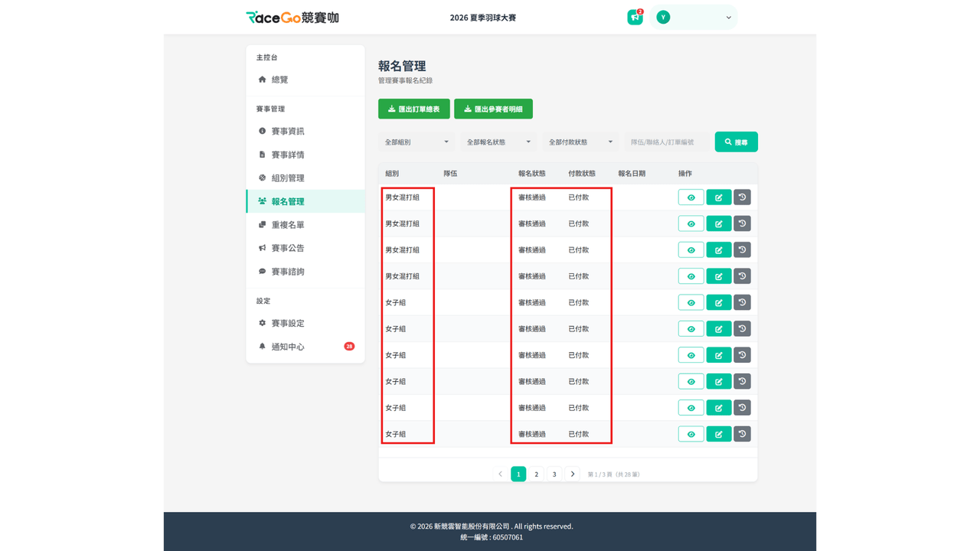This screenshot has height=551, width=980.
Task: Select 組別管理 in the sidebar
Action: pyautogui.click(x=305, y=178)
